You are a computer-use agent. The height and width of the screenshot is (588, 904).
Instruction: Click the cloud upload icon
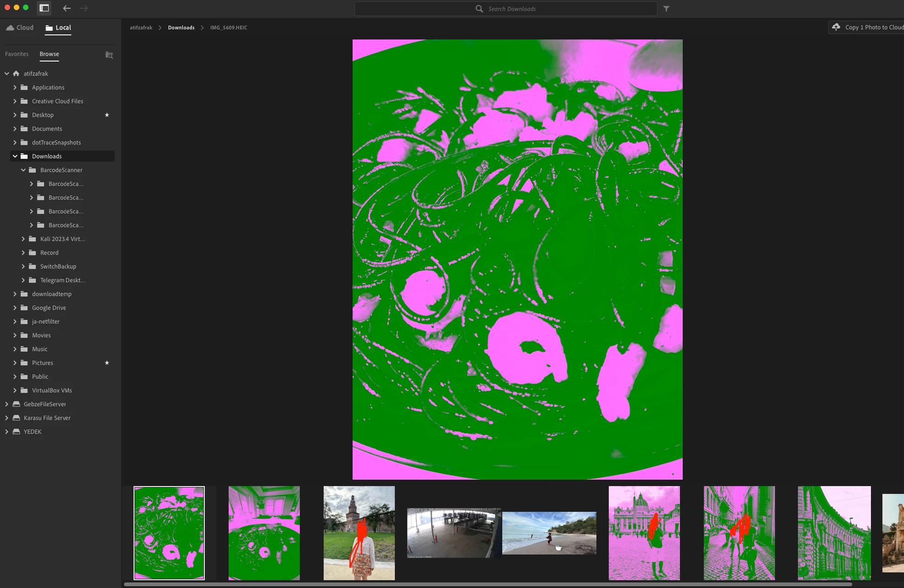click(836, 27)
